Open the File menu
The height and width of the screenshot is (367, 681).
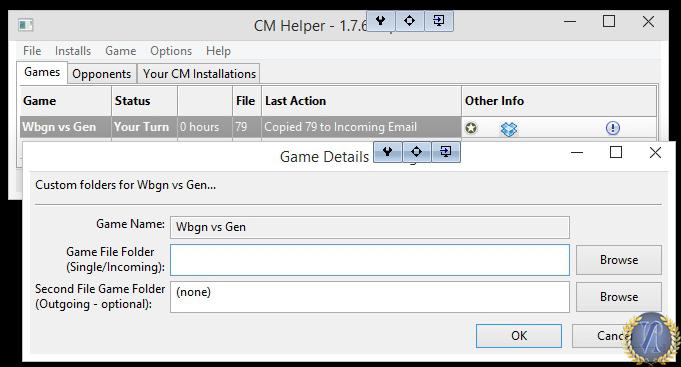(x=32, y=51)
